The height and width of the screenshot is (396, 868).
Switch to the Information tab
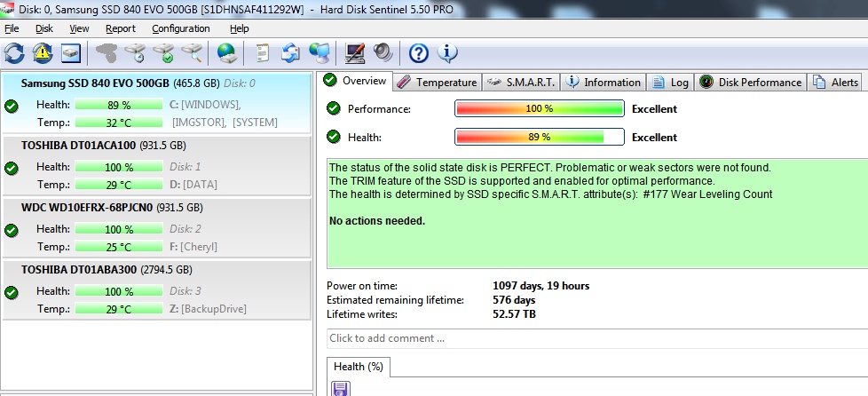pos(604,82)
